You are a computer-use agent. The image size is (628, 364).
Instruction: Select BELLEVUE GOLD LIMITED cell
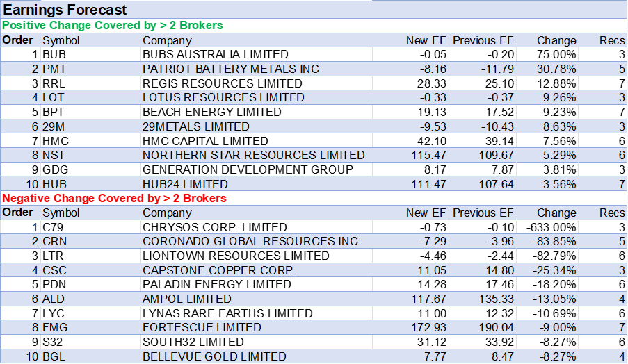(x=214, y=356)
